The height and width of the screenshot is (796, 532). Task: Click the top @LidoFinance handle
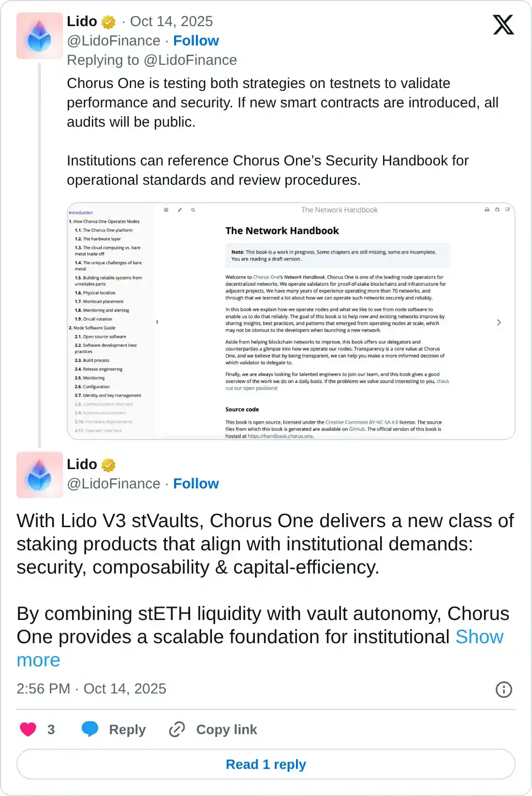[x=114, y=41]
